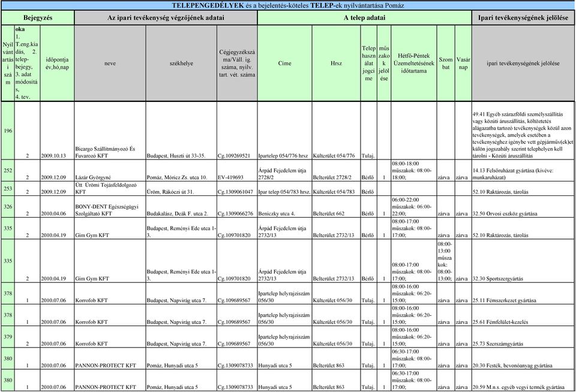
Task: Click the 'Cégjegyzékszáma/Váll. ig. száma' column header
Action: coord(237,63)
